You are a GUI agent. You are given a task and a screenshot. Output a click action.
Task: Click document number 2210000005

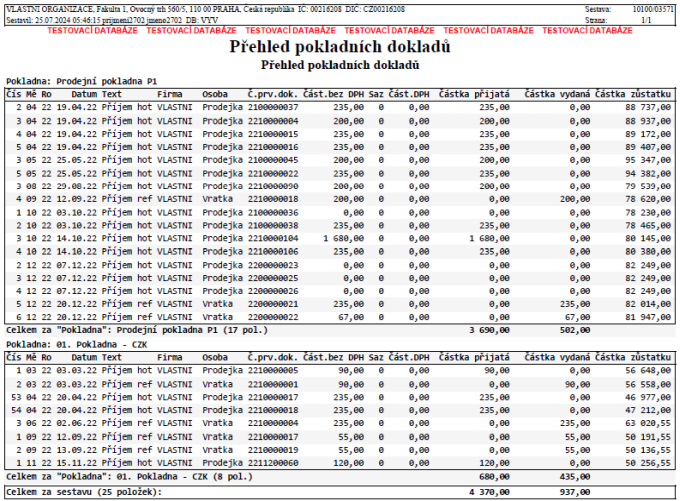pyautogui.click(x=273, y=370)
